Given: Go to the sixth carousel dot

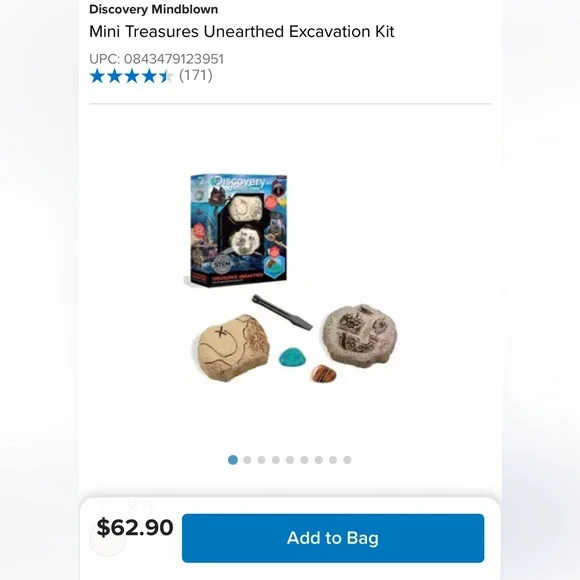Looking at the screenshot, I should pos(304,460).
